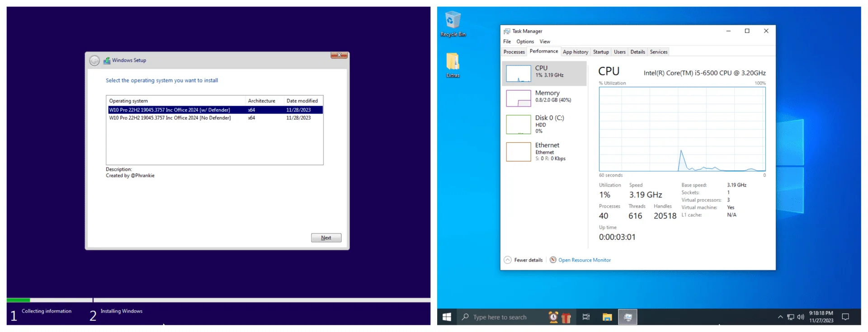Select the Memory graph thumbnail in sidebar
868x332 pixels.
(x=519, y=98)
